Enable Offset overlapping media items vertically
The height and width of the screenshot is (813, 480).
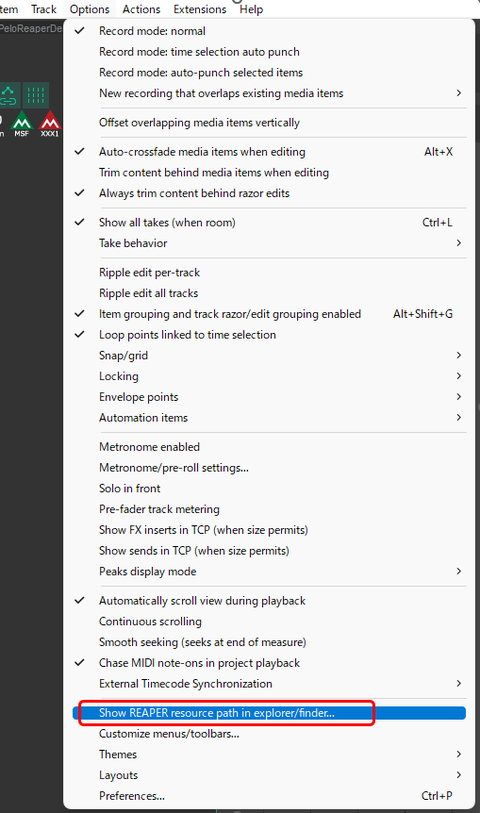269,123
